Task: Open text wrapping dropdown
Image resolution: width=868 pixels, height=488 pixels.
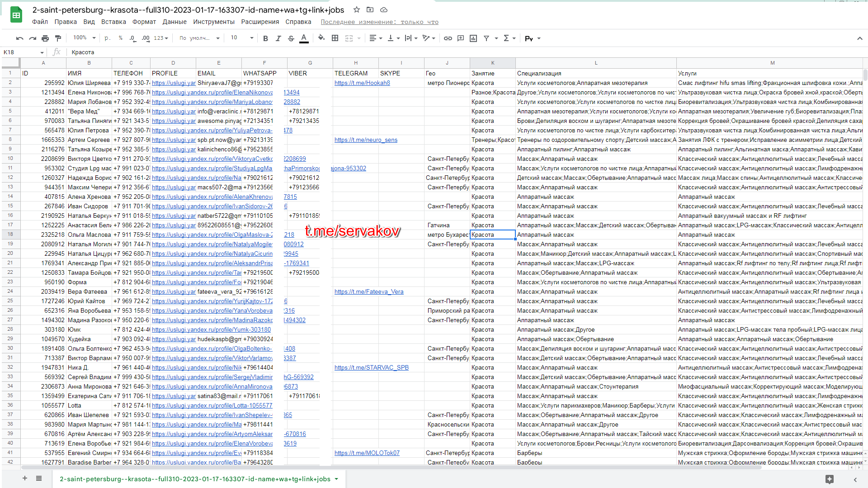Action: coord(411,38)
